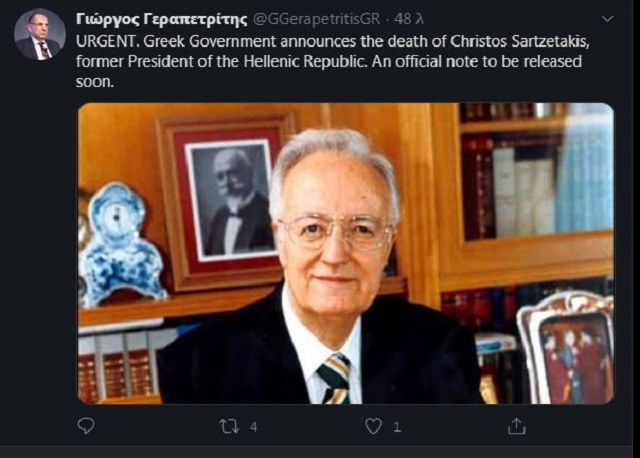Open the attached photo of the man

[346, 253]
